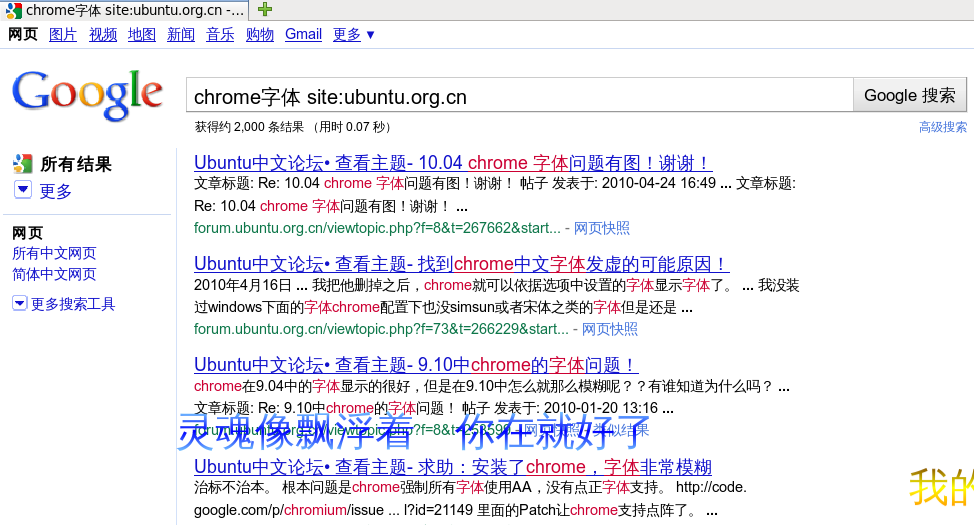
Task: Select the chrome字体 site:ubuntu.org.cn tab
Action: (124, 10)
